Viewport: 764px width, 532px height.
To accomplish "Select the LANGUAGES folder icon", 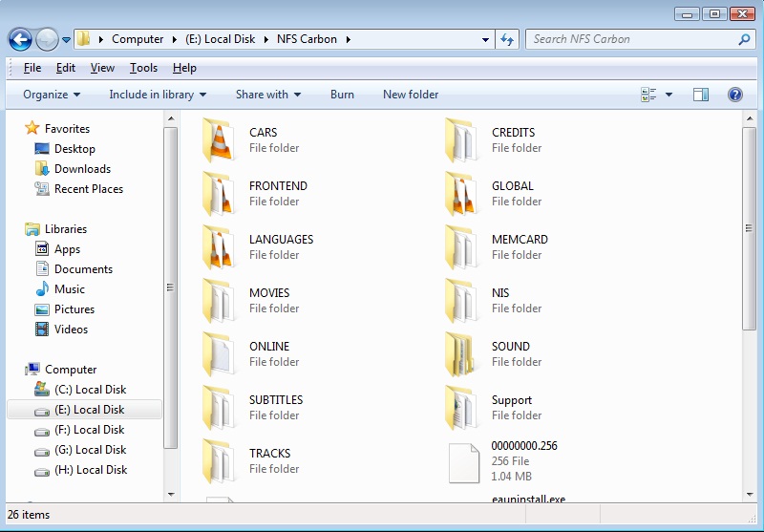I will click(x=219, y=247).
